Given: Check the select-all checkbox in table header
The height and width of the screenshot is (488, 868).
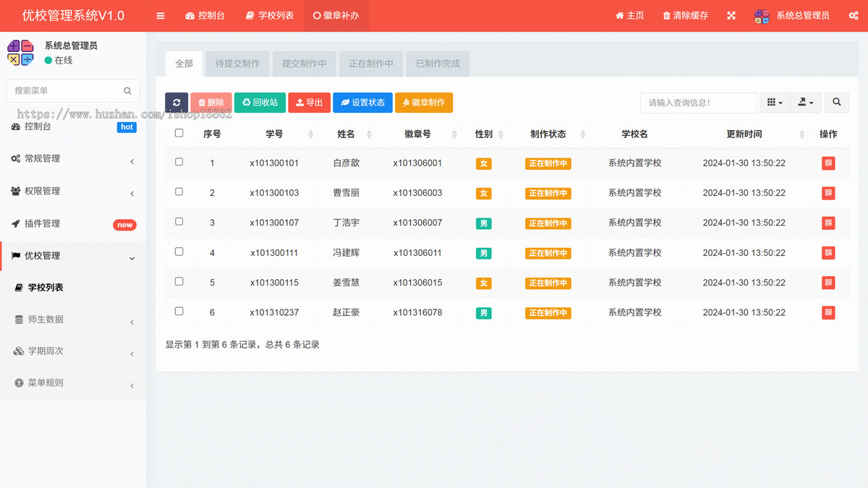Looking at the screenshot, I should click(179, 133).
